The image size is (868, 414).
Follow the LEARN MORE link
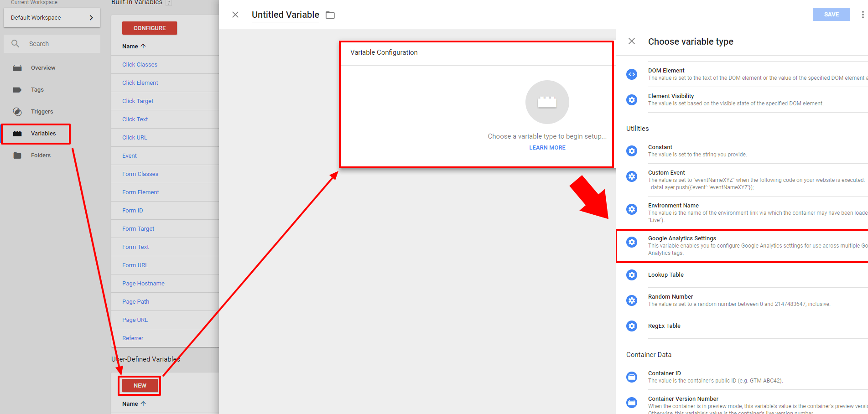547,148
